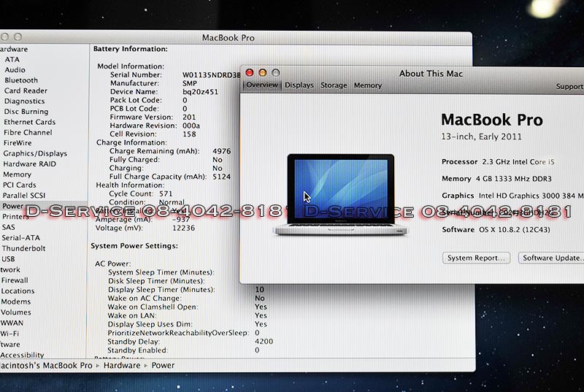Select Accessibility software item

point(22,356)
